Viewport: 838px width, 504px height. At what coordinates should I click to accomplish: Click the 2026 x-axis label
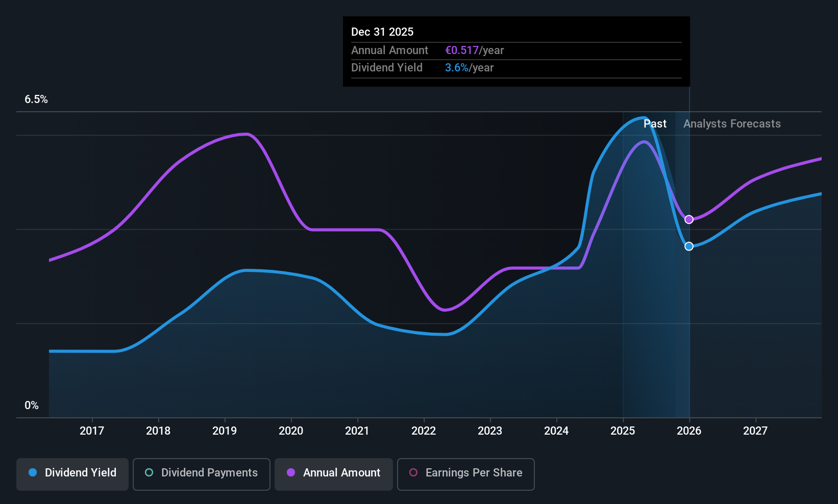pyautogui.click(x=689, y=431)
